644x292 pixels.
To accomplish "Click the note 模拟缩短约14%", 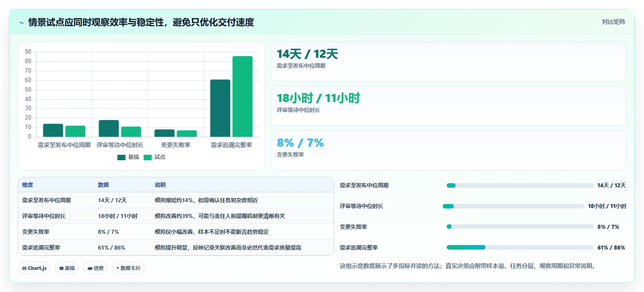I will tap(174, 200).
